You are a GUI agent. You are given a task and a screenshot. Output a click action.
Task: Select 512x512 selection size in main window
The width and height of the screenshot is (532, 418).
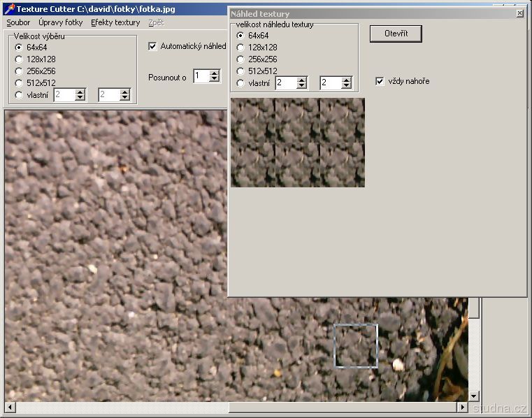[x=19, y=82]
